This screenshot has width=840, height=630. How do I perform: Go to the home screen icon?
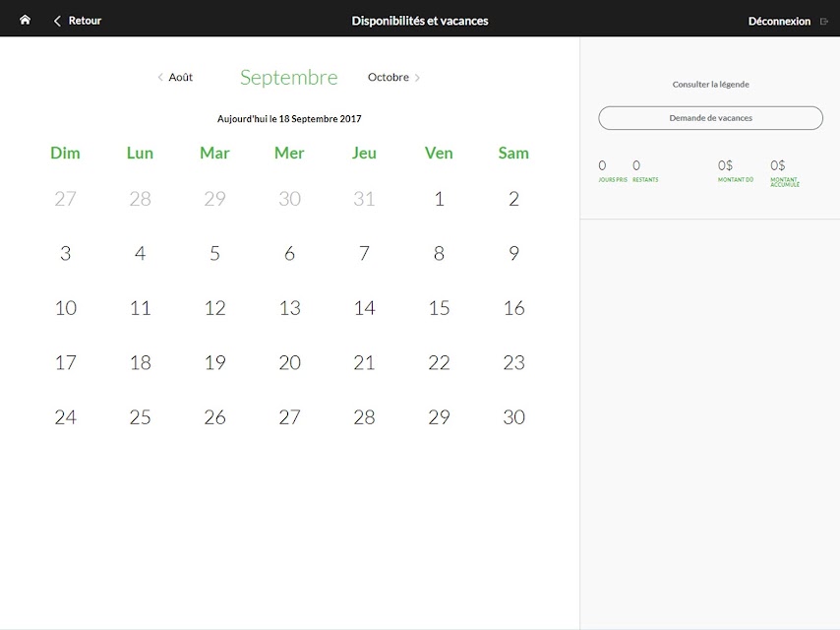click(25, 20)
